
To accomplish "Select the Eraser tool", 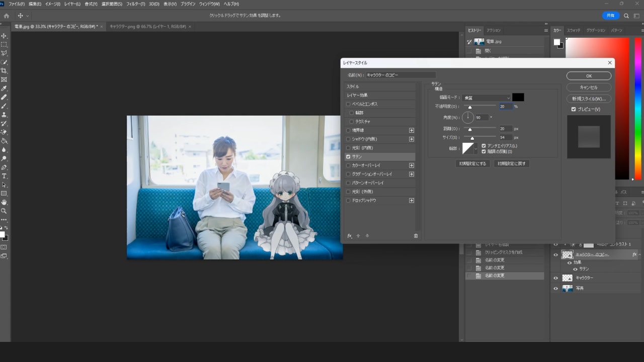I will (4, 132).
